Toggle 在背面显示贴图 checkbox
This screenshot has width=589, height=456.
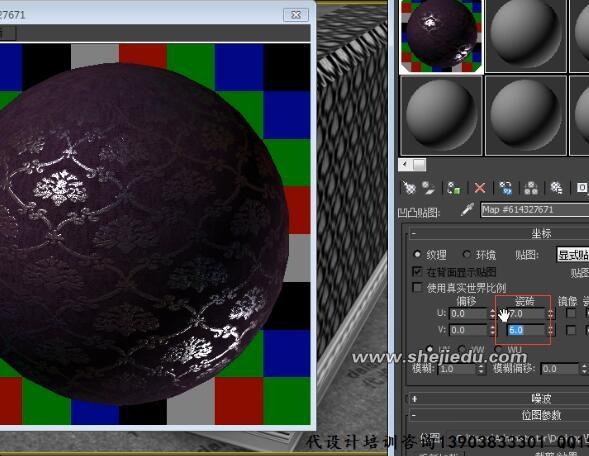click(x=417, y=271)
